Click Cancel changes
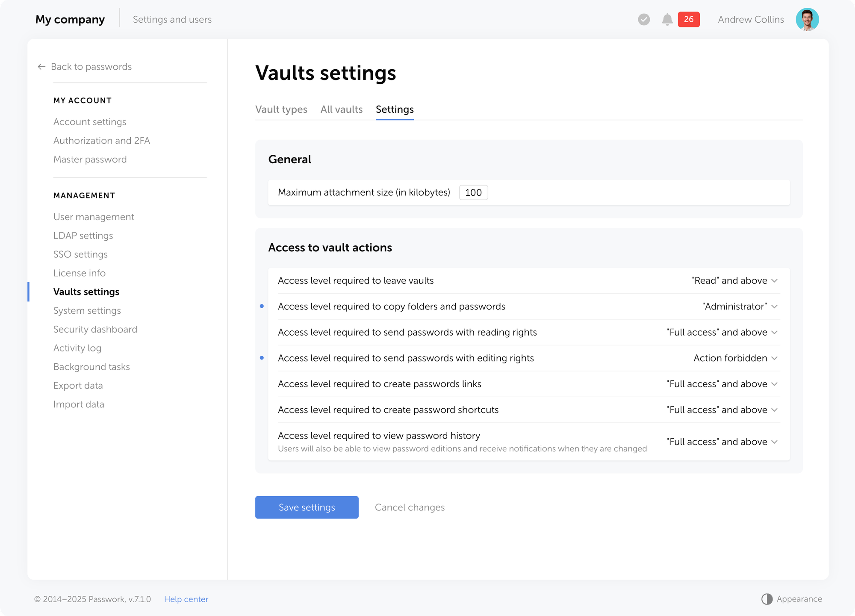Viewport: 855px width, 616px height. (410, 507)
